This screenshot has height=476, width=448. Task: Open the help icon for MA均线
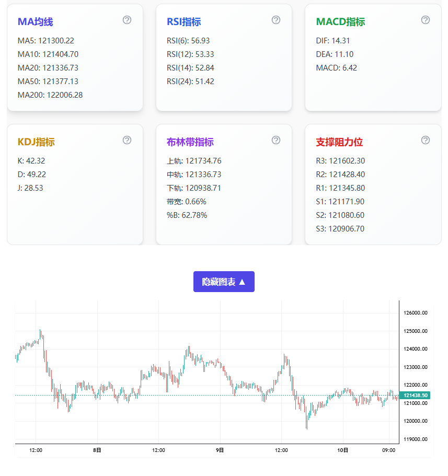(127, 20)
